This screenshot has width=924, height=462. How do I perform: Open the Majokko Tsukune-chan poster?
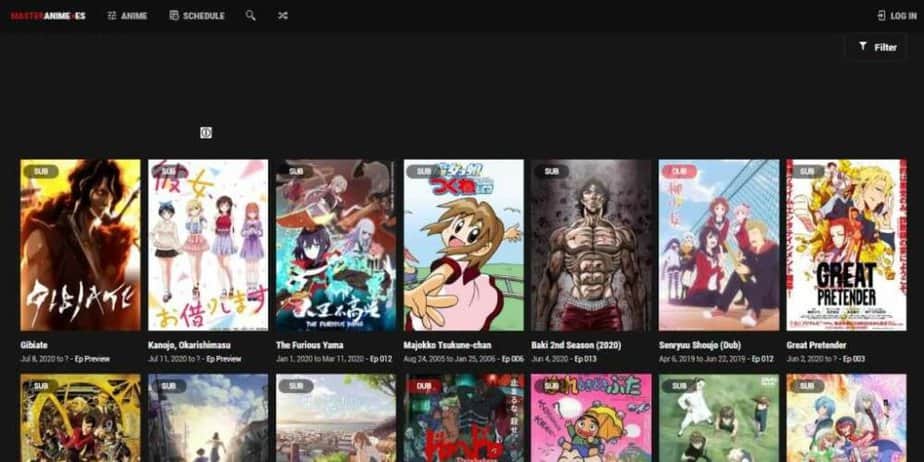[464, 245]
